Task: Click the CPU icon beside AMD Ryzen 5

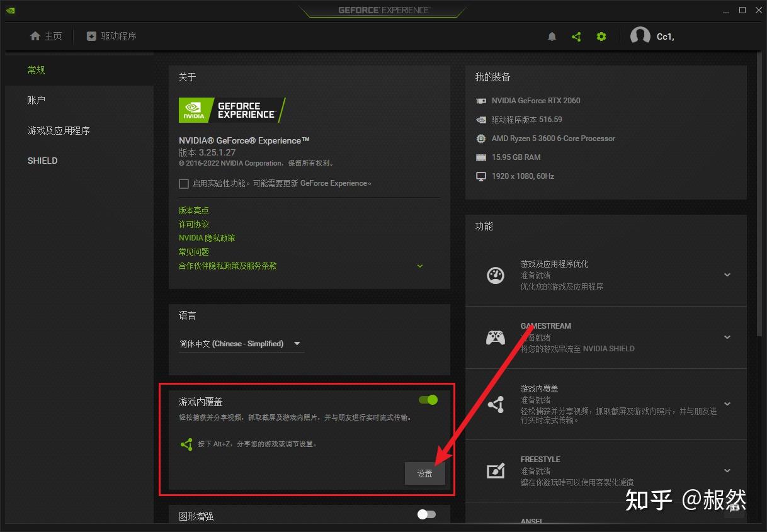Action: click(x=481, y=139)
